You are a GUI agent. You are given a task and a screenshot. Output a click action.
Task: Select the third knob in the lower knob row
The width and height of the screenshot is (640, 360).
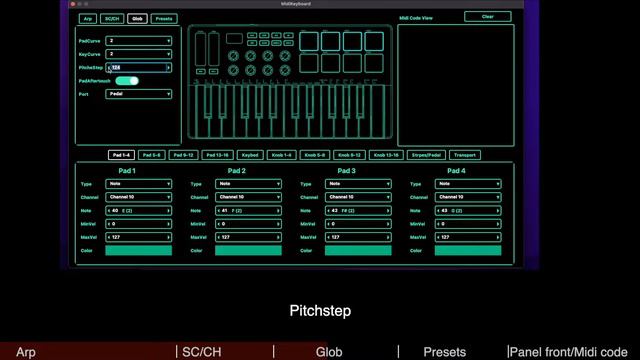[268, 70]
